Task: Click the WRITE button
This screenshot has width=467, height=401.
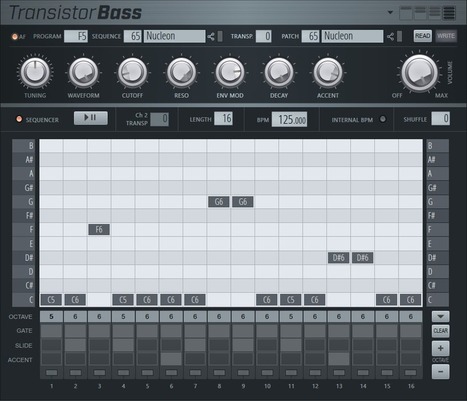Action: (x=446, y=36)
